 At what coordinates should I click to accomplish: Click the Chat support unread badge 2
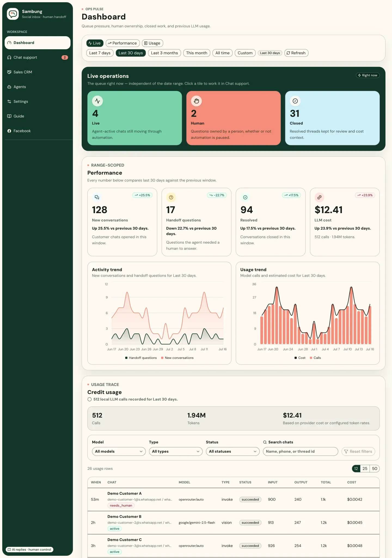tap(65, 57)
